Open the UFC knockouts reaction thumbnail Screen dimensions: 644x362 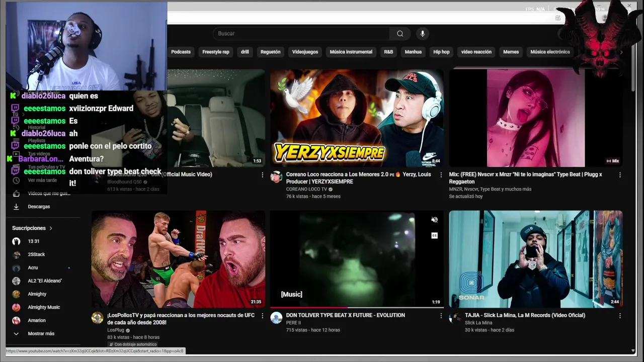click(178, 259)
